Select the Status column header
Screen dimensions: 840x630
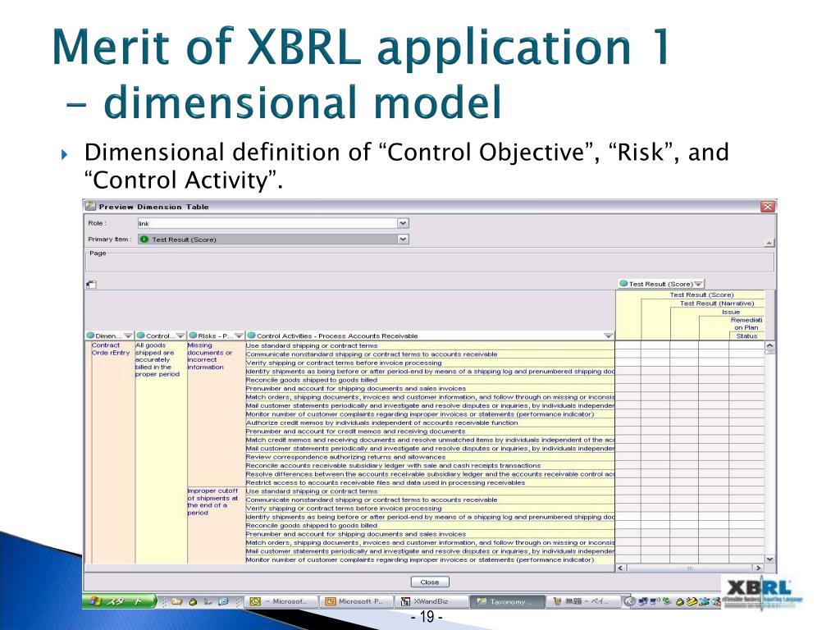746,336
